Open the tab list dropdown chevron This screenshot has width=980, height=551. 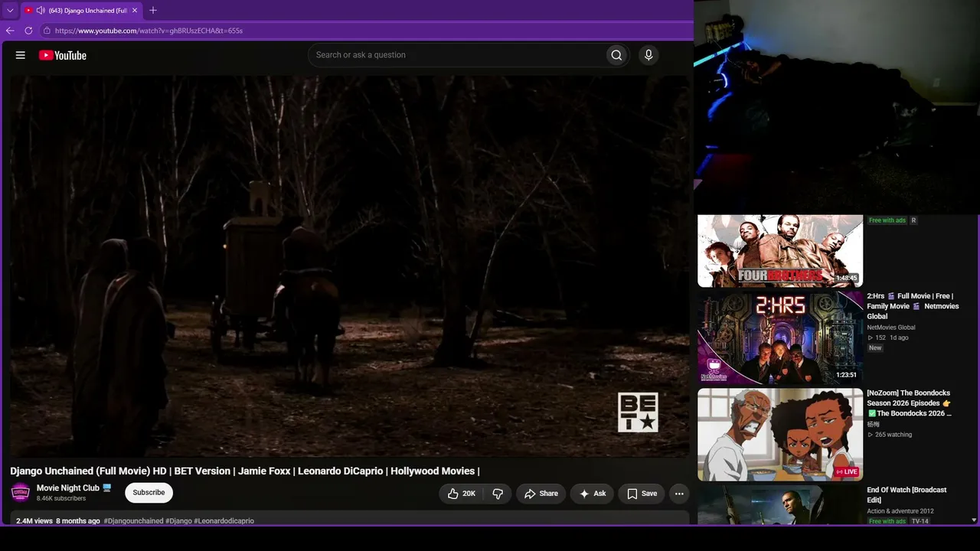10,11
